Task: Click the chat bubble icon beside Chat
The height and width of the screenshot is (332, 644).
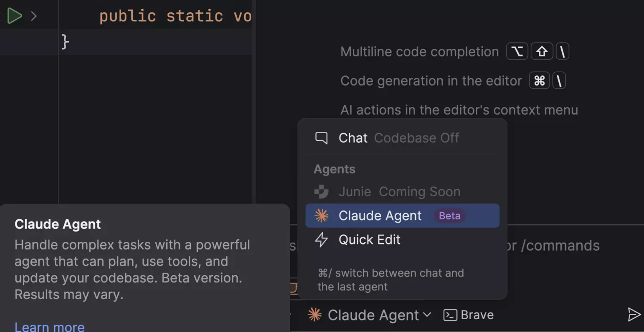Action: tap(321, 138)
